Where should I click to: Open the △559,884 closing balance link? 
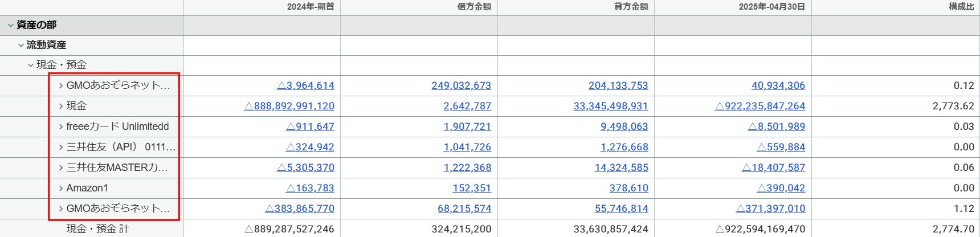coord(781,147)
